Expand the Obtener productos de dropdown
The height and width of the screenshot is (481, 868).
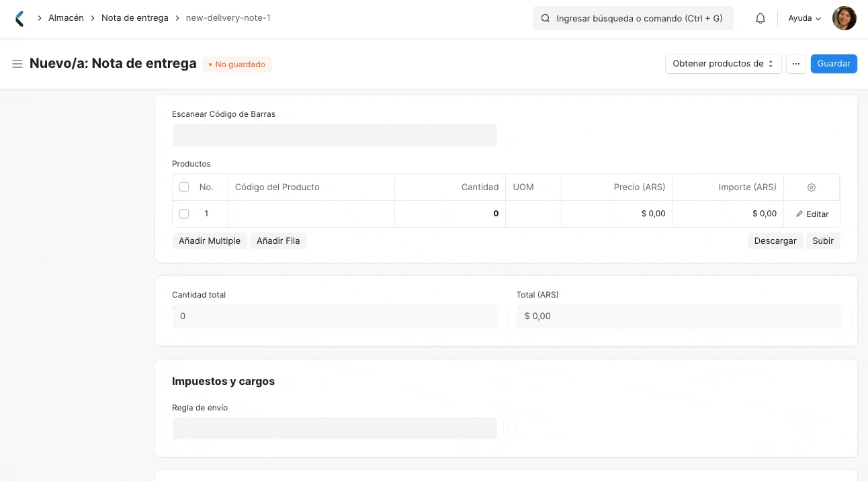click(723, 64)
